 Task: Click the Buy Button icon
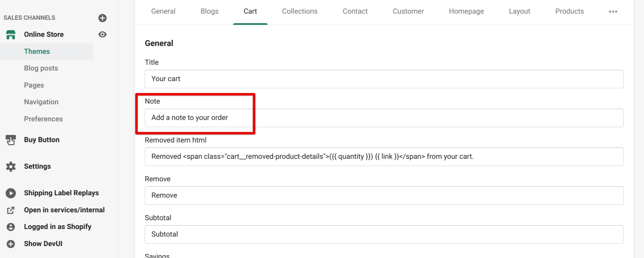(x=11, y=140)
